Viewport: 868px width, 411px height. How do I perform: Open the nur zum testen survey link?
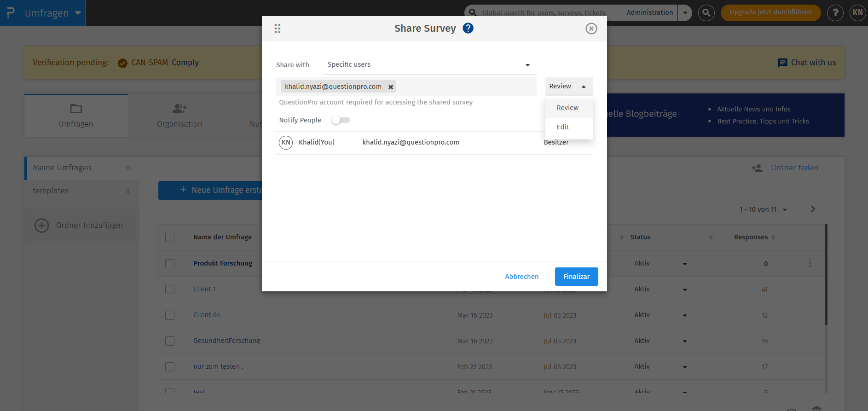pos(218,366)
